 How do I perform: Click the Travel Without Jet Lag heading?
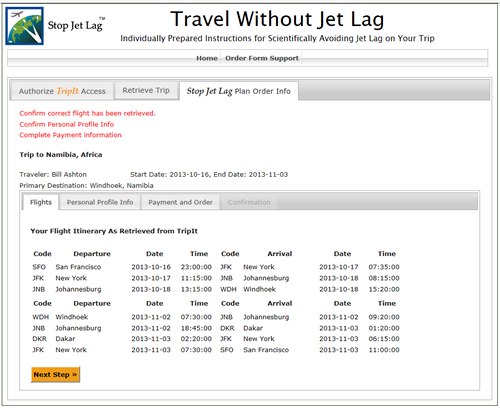[277, 19]
